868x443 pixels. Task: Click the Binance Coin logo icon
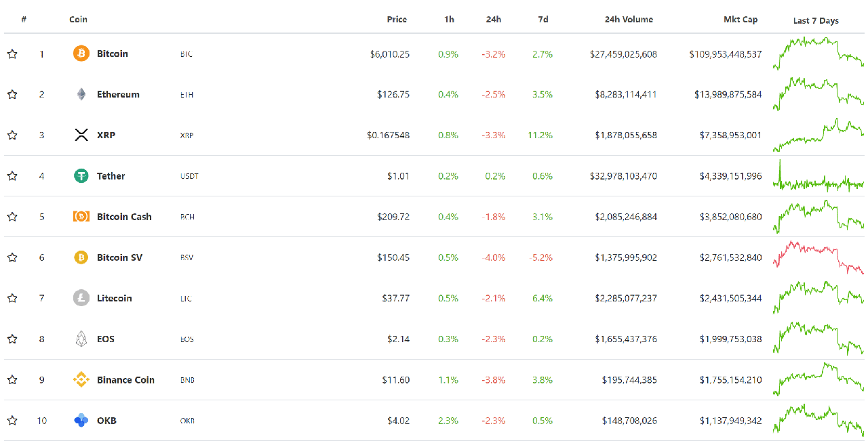click(x=81, y=380)
